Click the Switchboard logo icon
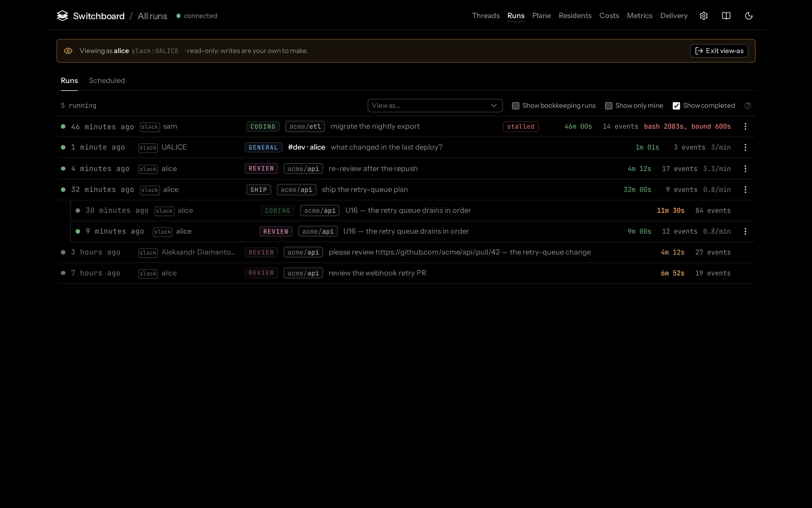The height and width of the screenshot is (508, 812). (x=62, y=16)
